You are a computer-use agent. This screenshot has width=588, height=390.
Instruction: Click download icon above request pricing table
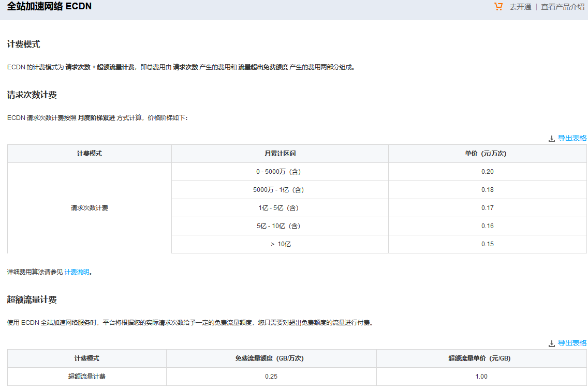click(x=552, y=139)
